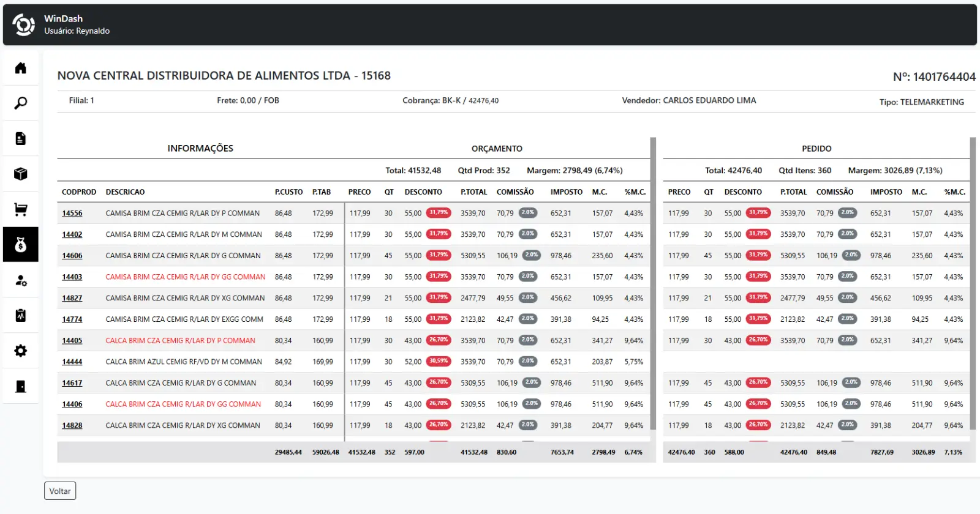Select the product box sidebar icon
The height and width of the screenshot is (514, 980).
(x=21, y=174)
